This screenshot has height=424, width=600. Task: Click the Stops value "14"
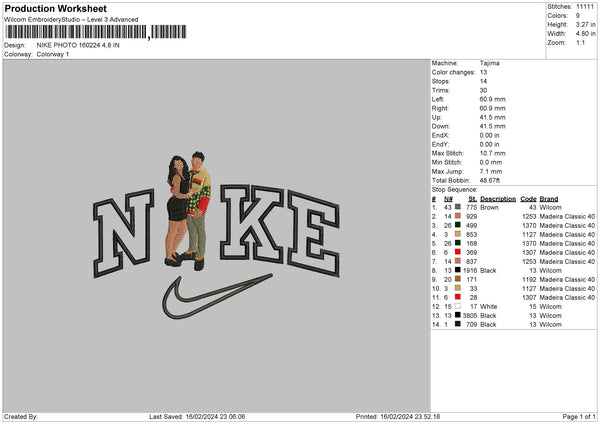tap(483, 81)
